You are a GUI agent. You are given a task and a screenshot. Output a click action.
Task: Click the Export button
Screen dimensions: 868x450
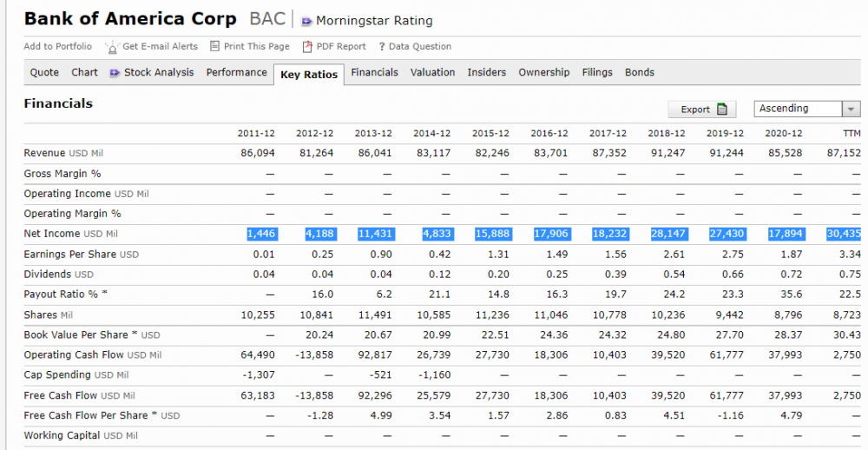(x=702, y=109)
